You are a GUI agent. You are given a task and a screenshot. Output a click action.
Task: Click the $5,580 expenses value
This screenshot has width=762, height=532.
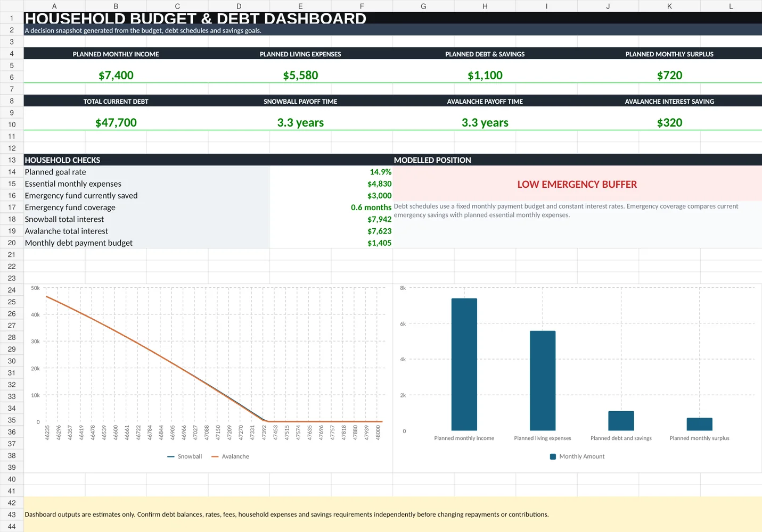point(300,76)
